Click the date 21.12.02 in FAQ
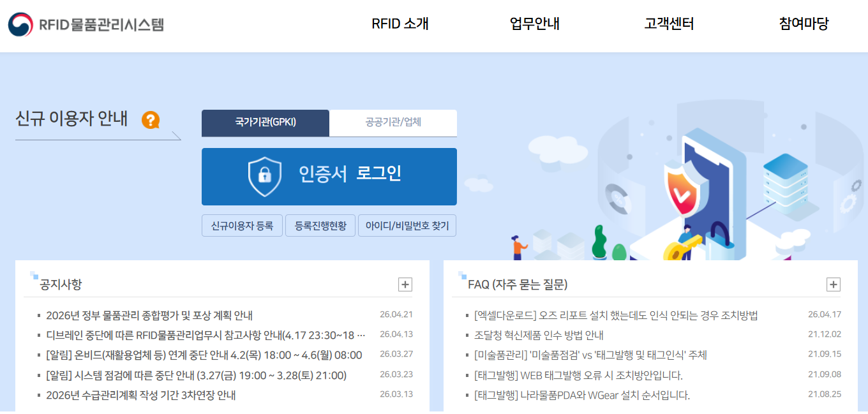 pyautogui.click(x=825, y=334)
